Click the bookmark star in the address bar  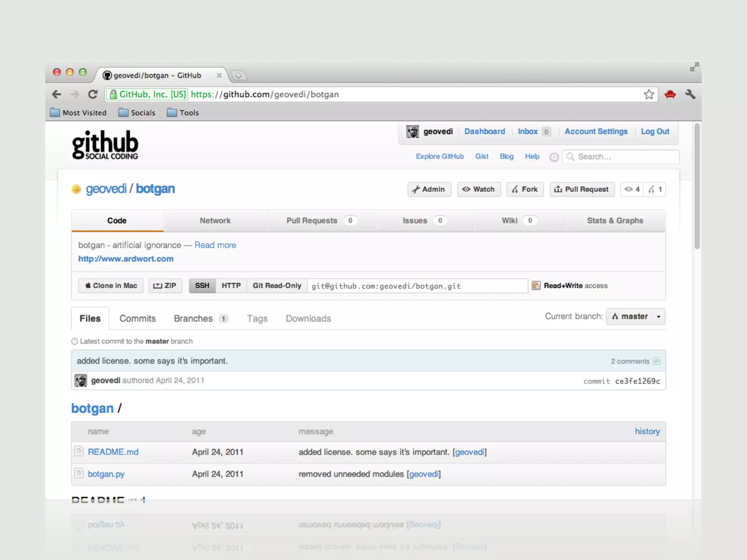point(649,94)
